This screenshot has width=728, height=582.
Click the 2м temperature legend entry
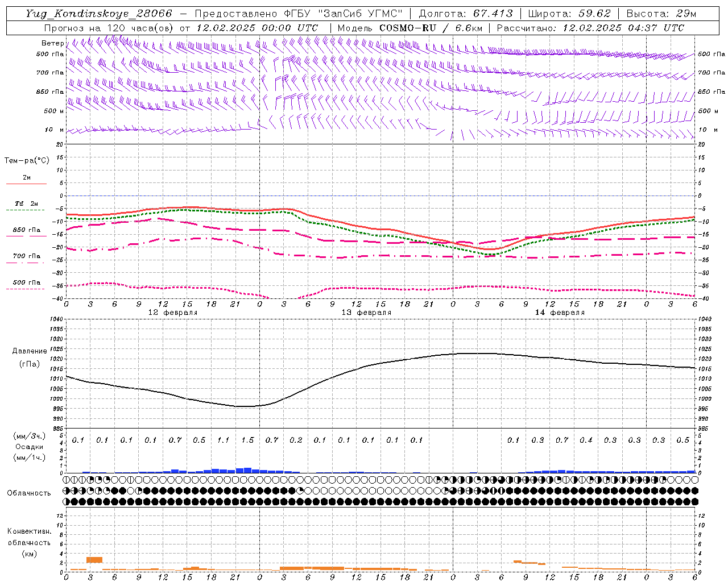pos(27,177)
